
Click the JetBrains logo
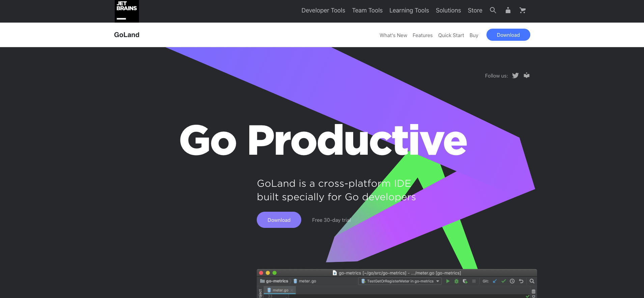pos(127,11)
